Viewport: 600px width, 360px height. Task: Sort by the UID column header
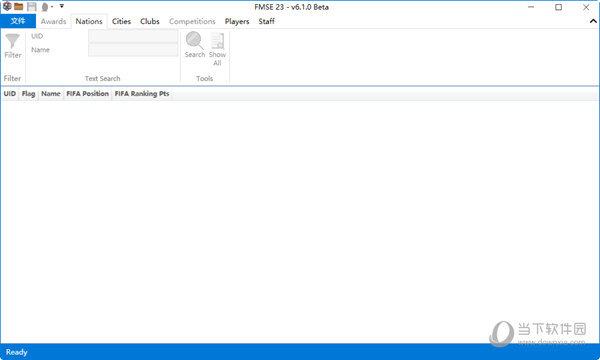10,94
